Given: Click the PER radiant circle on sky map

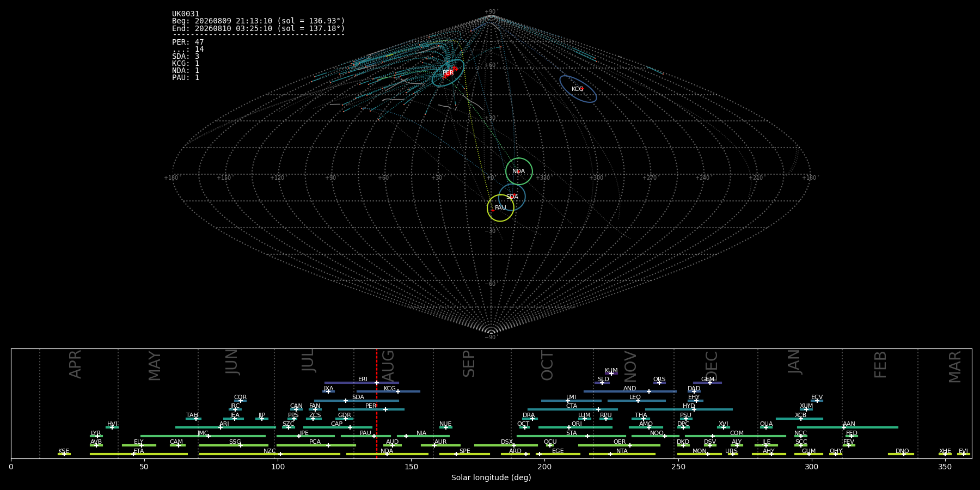Looking at the screenshot, I should tap(448, 73).
